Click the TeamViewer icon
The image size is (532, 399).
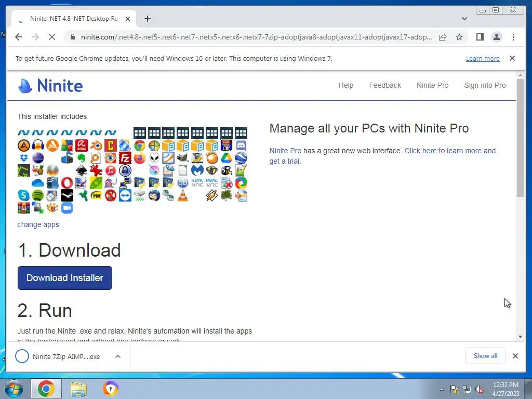125,195
